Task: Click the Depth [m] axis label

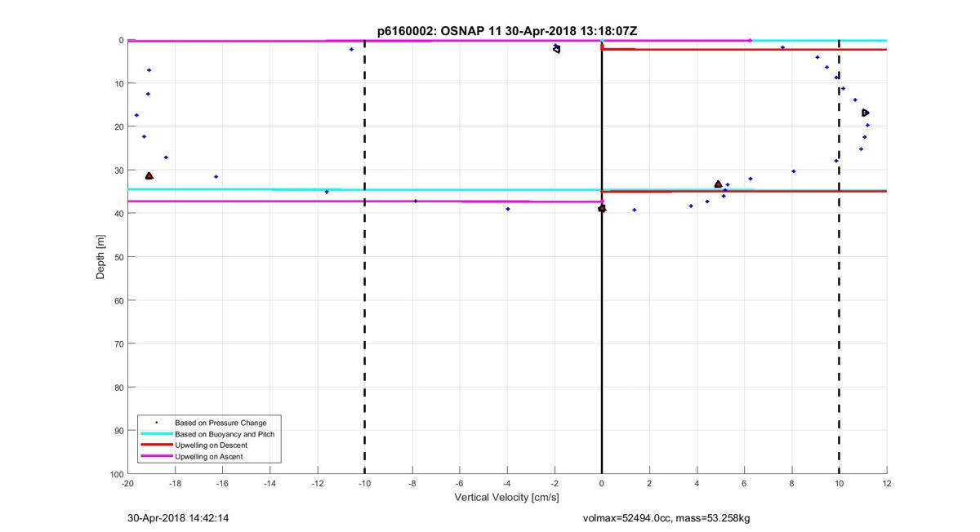Action: pyautogui.click(x=101, y=257)
